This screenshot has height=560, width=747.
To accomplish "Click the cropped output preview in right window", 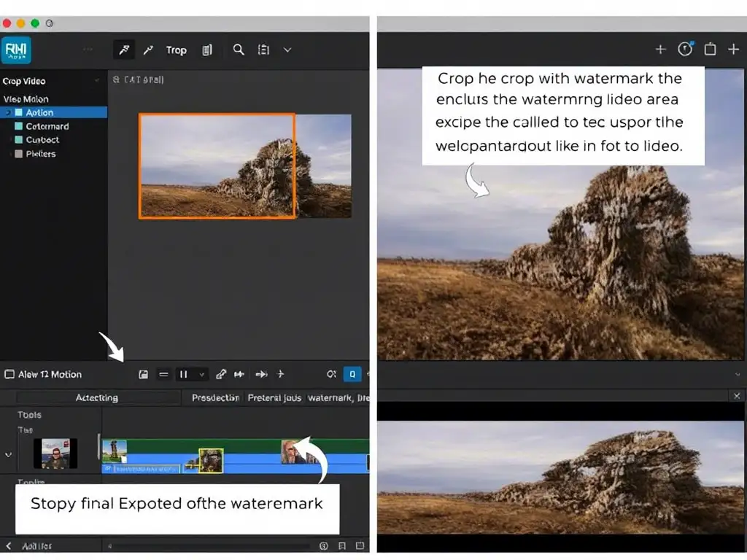I will coord(560,478).
